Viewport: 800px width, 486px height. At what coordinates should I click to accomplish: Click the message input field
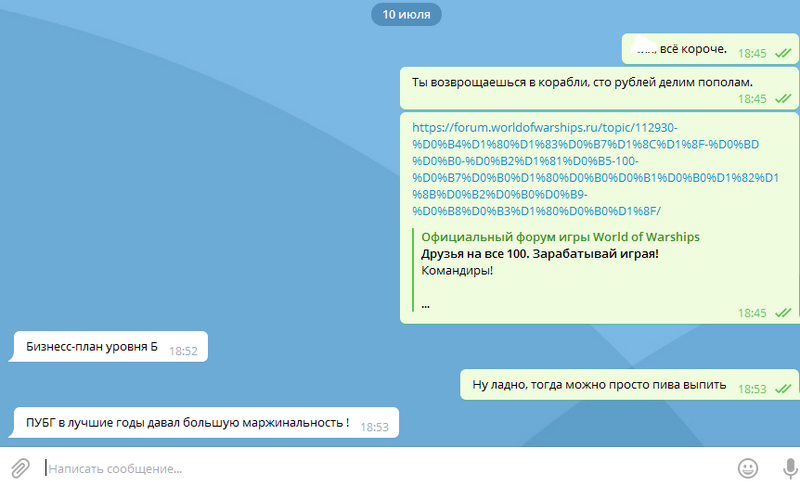tap(380, 468)
